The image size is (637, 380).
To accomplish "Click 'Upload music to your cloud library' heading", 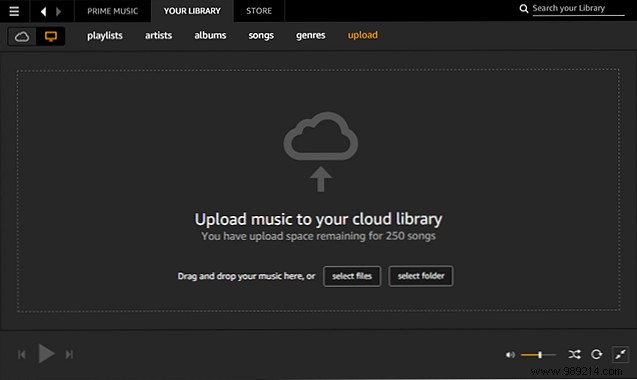I will [318, 219].
